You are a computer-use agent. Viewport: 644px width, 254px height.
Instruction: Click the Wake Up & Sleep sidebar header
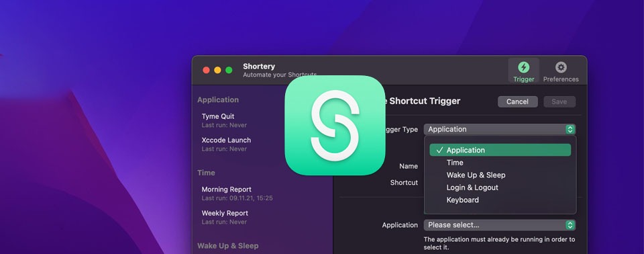tap(228, 246)
